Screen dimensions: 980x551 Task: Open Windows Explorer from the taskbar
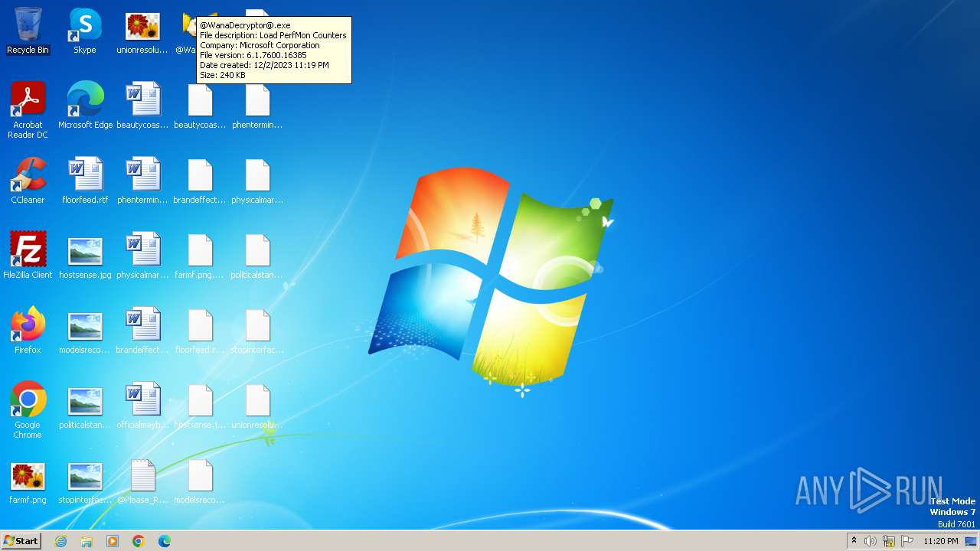[87, 541]
